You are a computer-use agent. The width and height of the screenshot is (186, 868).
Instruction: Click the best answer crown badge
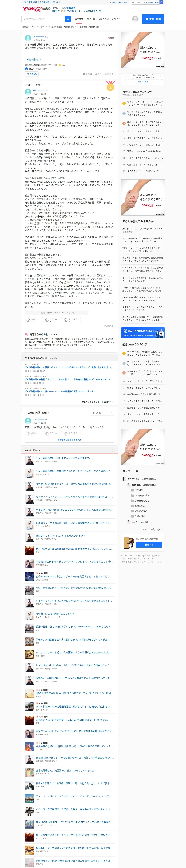(x=110, y=86)
